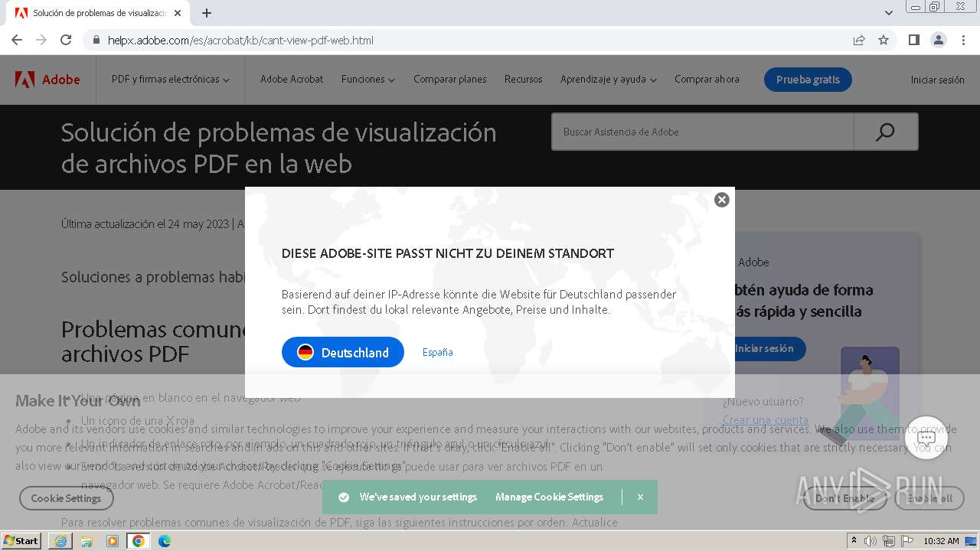Viewport: 980px width, 551px height.
Task: Click the tab search chevron
Action: (888, 13)
